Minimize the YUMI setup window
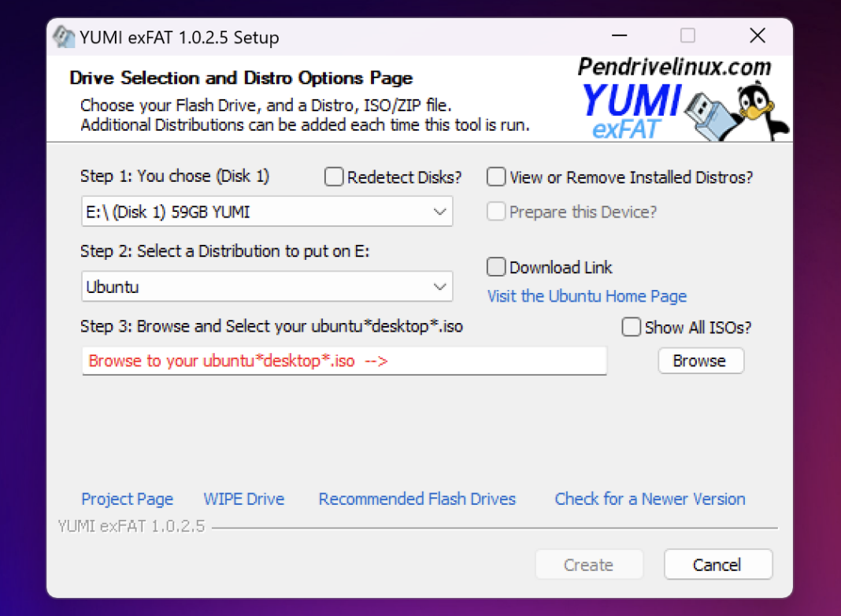This screenshot has height=616, width=841. pyautogui.click(x=619, y=36)
